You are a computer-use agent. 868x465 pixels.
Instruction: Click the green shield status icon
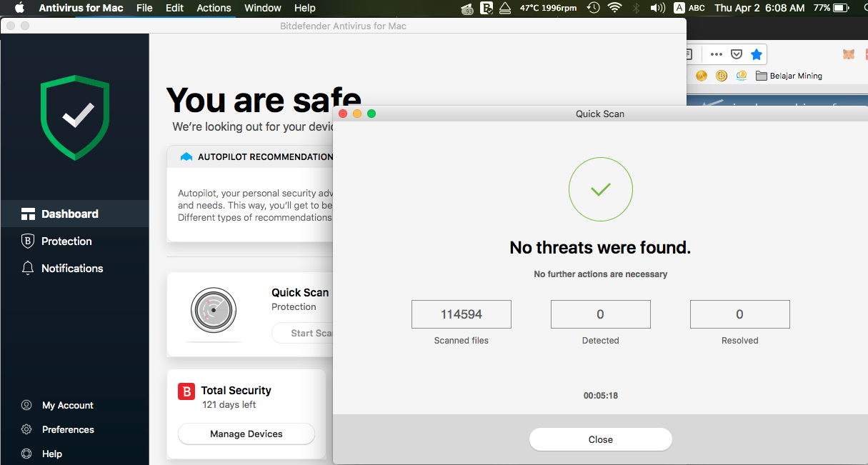(75, 117)
